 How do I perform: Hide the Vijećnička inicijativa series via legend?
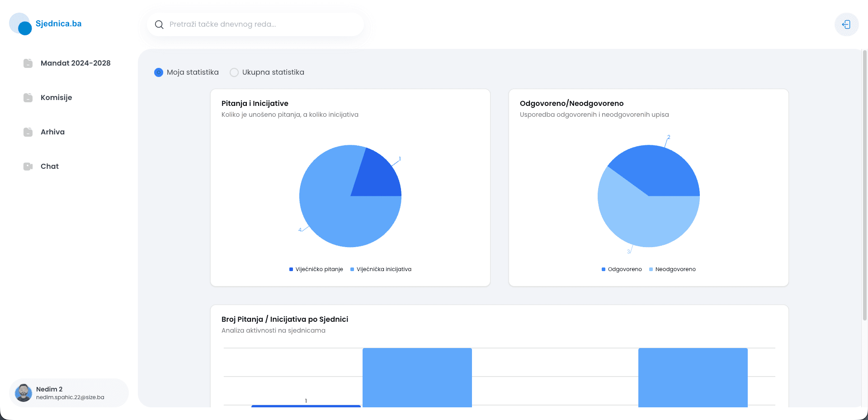coord(381,269)
